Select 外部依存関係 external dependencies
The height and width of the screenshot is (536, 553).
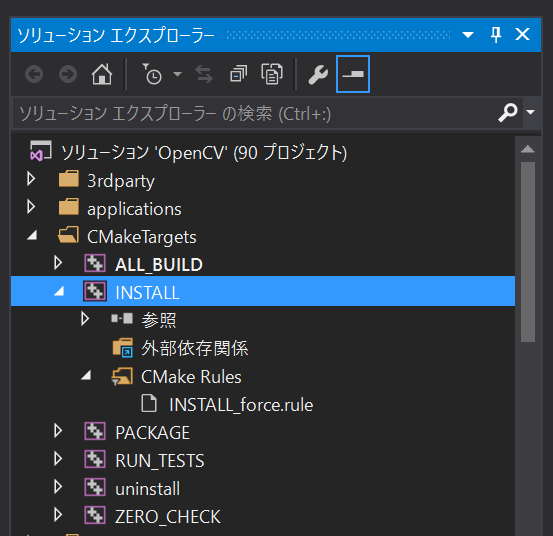click(x=195, y=348)
